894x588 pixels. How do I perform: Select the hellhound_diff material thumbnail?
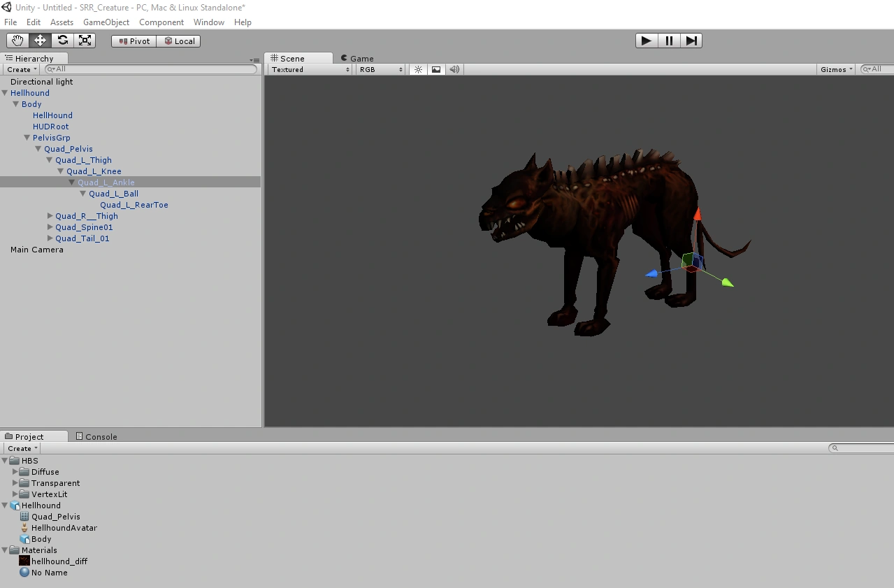(x=24, y=561)
